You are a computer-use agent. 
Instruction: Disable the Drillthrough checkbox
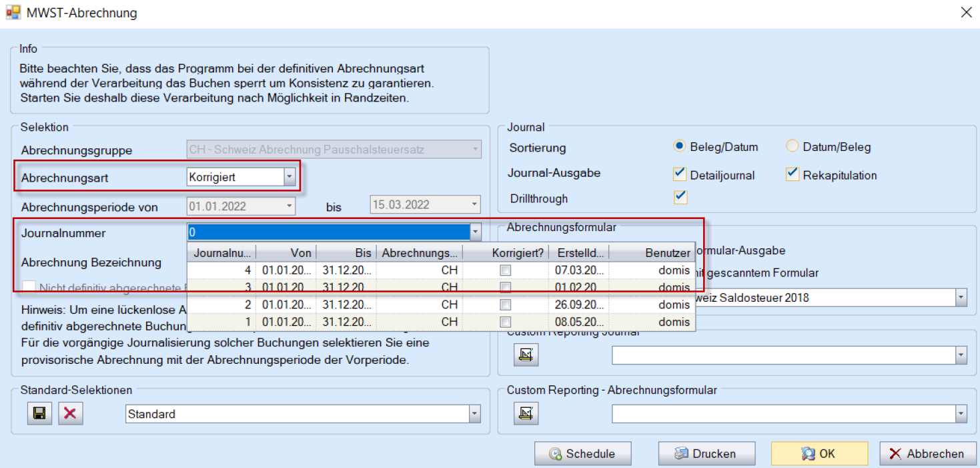tap(680, 197)
